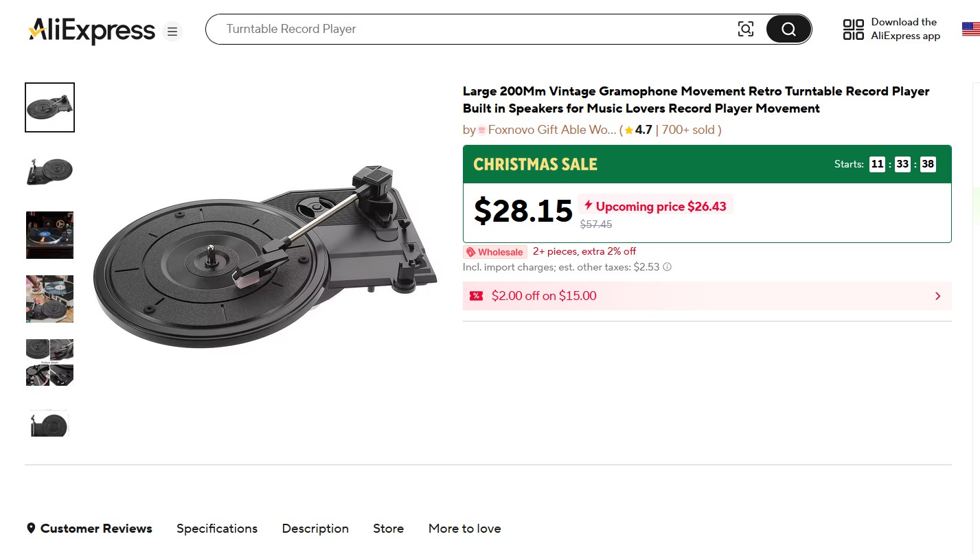Visit Foxnovo Gift store link

pos(551,130)
